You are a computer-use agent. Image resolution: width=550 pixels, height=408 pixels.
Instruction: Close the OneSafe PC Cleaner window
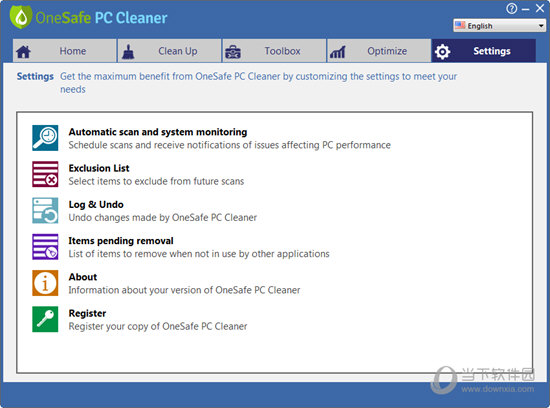coord(540,8)
